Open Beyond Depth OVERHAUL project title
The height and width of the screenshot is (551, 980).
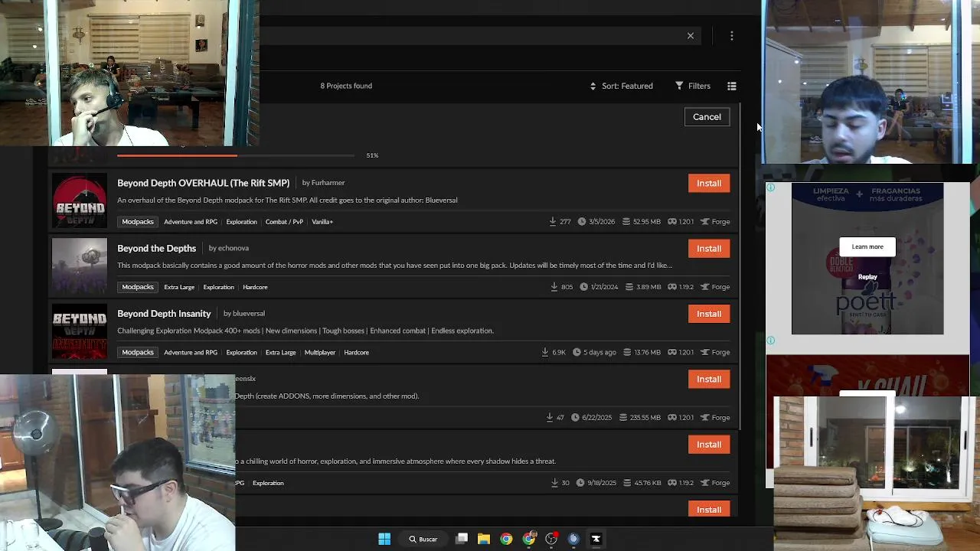[203, 183]
